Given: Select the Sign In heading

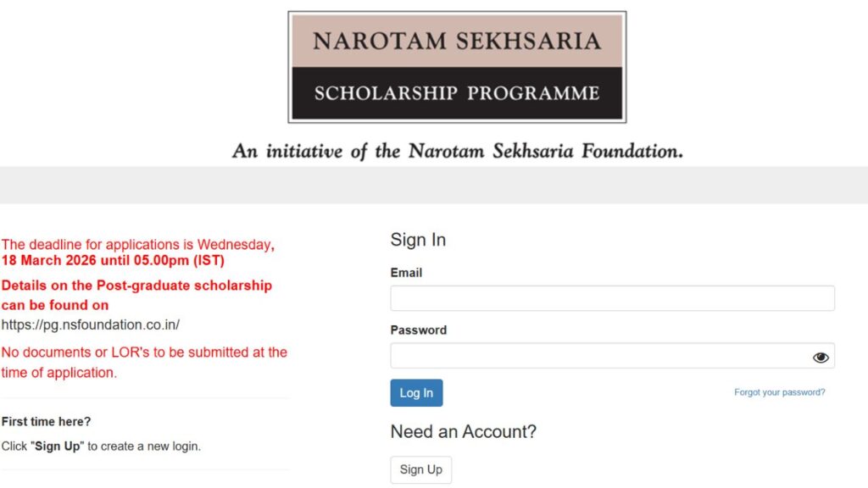Looking at the screenshot, I should (418, 240).
